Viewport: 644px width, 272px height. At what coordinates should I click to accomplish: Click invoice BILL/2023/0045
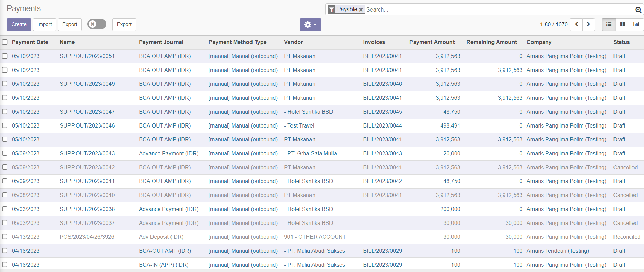click(x=382, y=112)
